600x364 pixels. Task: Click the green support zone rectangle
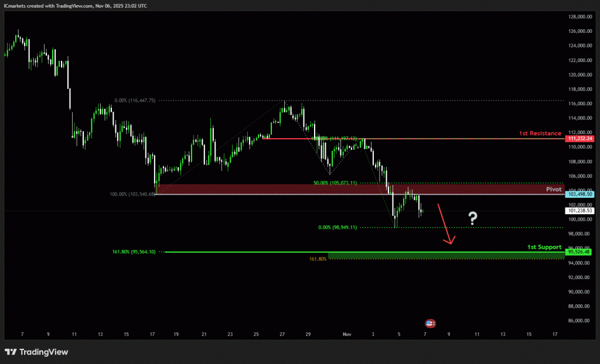(445, 256)
